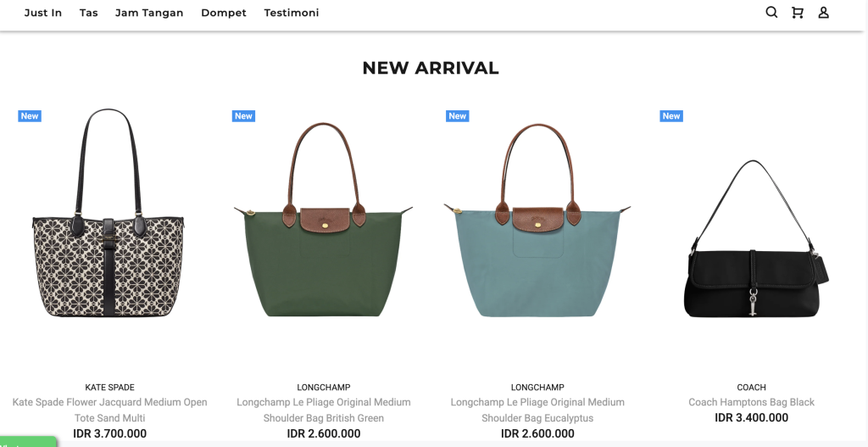Click the New badge on green Longchamp bag
This screenshot has width=868, height=447.
(x=243, y=115)
